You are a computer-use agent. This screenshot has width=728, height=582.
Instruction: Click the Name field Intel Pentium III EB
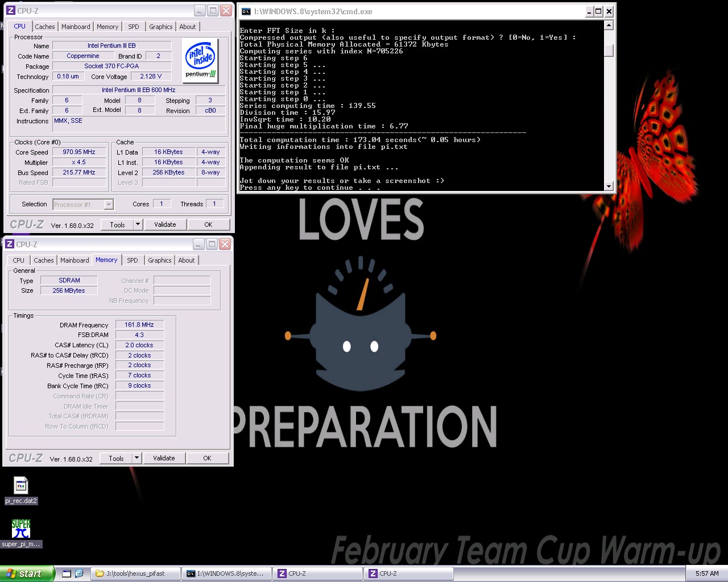click(x=111, y=45)
